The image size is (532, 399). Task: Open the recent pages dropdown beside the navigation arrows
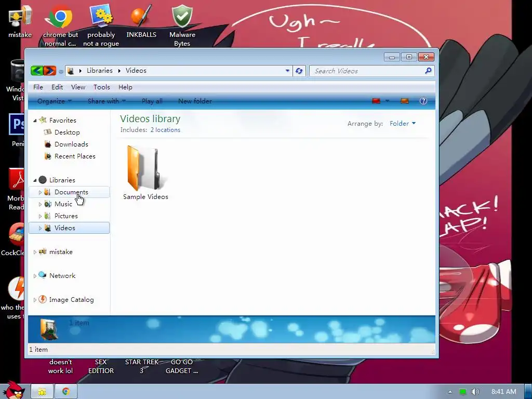[x=61, y=71]
